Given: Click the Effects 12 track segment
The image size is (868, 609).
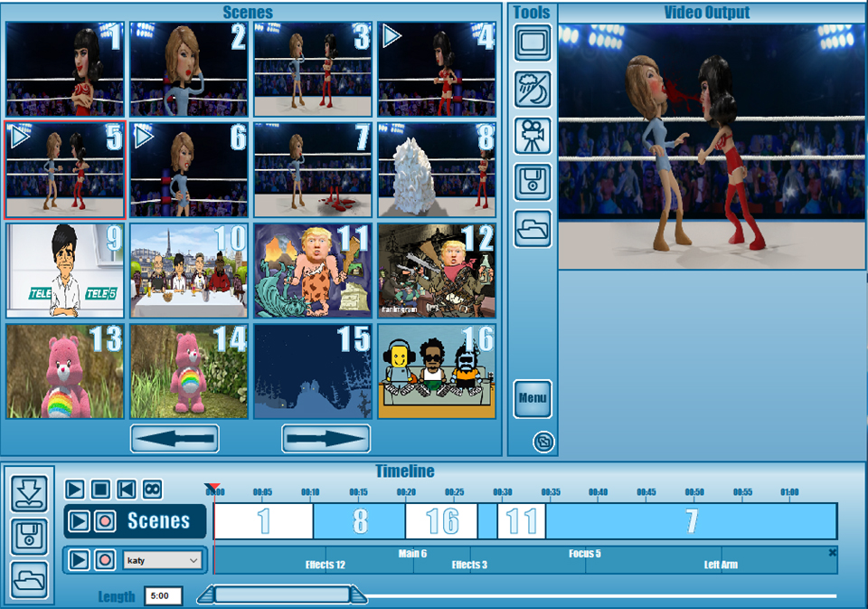Looking at the screenshot, I should [325, 565].
